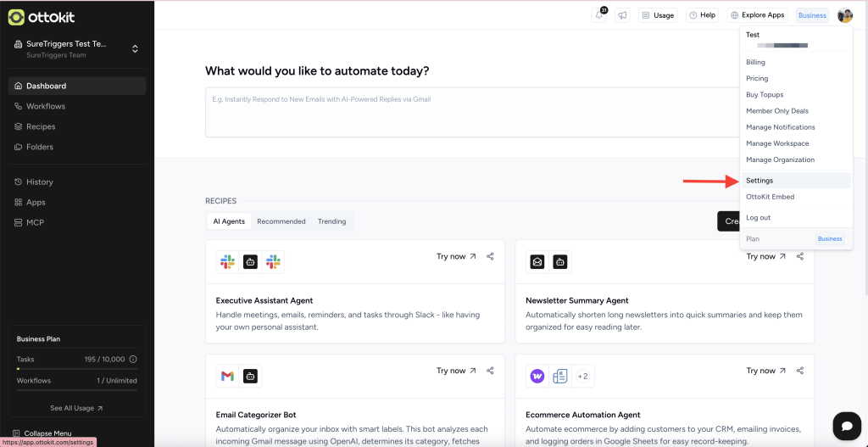Switch to the Trending recipes tab
Viewport: 868px width, 447px height.
pyautogui.click(x=331, y=221)
